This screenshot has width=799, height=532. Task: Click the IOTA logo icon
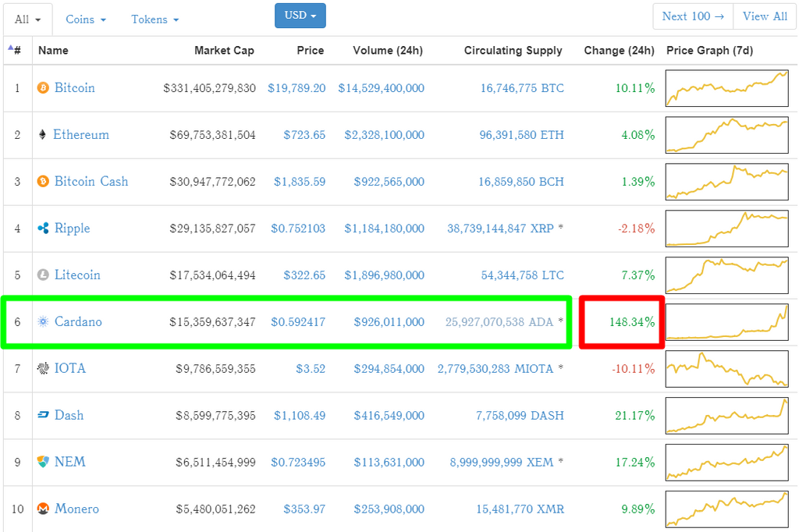point(44,368)
